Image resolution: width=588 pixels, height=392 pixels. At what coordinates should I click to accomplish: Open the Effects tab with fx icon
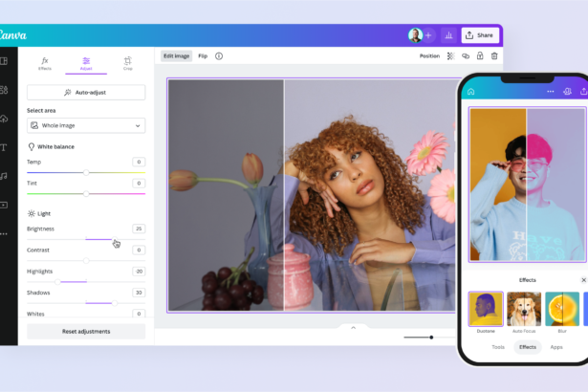[x=45, y=63]
